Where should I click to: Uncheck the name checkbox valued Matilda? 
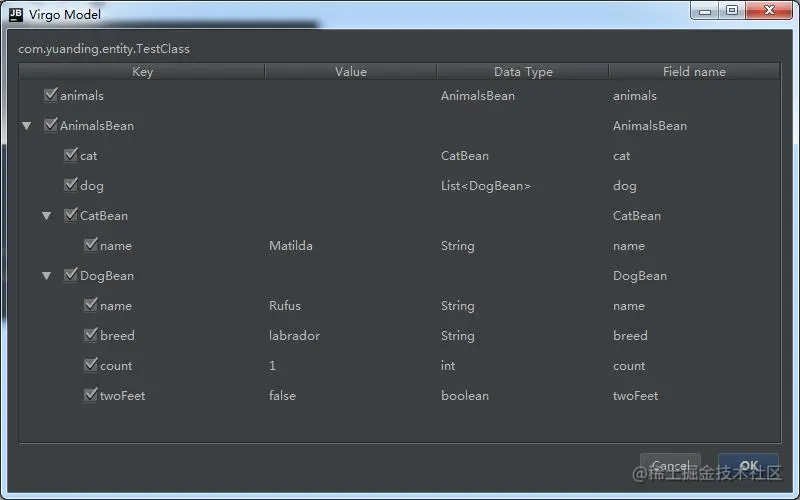pyautogui.click(x=91, y=245)
